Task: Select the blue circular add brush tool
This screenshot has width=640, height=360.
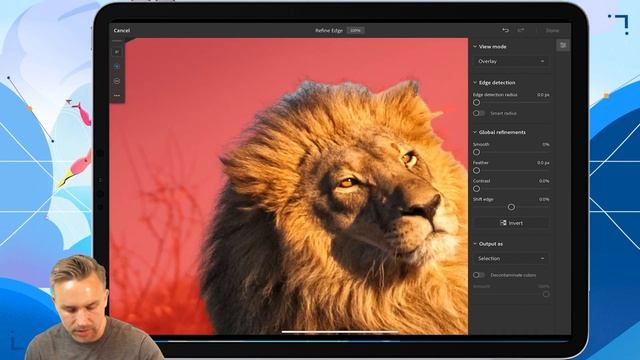Action: tap(117, 67)
